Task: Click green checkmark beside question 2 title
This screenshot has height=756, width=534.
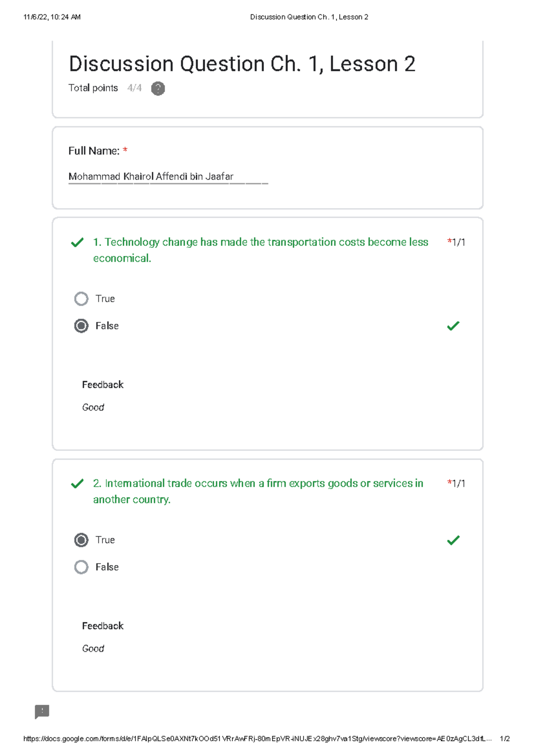Action: (x=77, y=484)
